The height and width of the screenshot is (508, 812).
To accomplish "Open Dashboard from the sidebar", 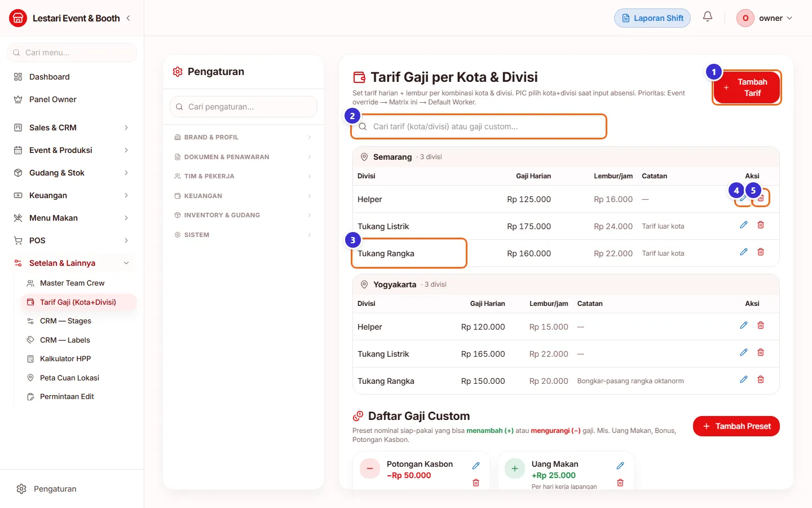I will coord(72,77).
